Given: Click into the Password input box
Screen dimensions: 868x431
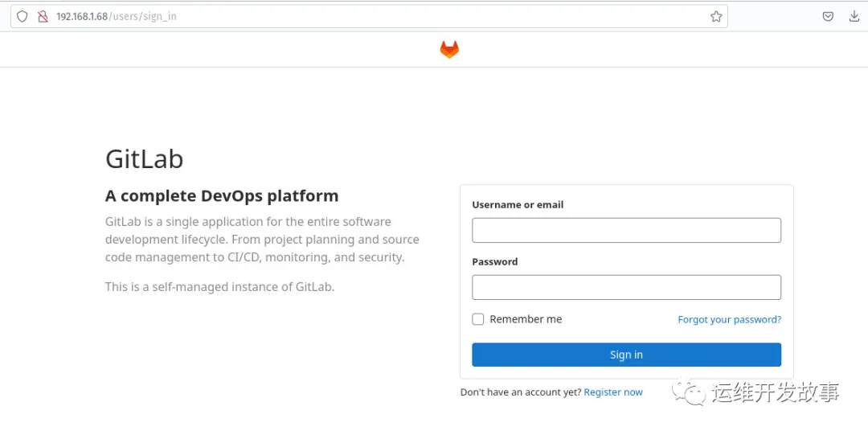Looking at the screenshot, I should (x=626, y=287).
